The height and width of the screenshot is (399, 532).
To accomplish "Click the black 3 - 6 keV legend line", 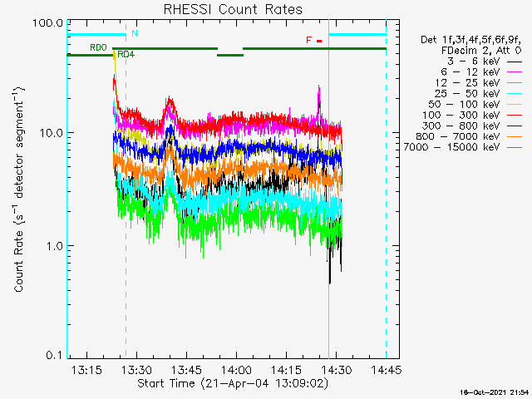I will tap(515, 62).
